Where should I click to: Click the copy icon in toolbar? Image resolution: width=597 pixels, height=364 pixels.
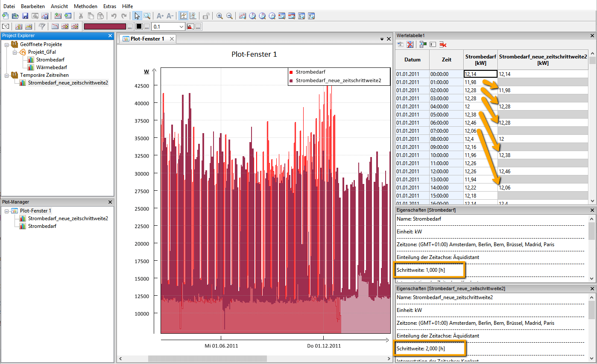pyautogui.click(x=91, y=16)
